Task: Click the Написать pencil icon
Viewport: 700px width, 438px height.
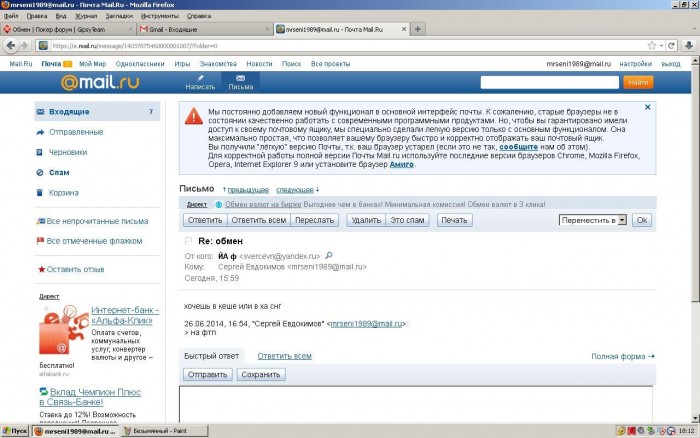Action: (x=200, y=78)
